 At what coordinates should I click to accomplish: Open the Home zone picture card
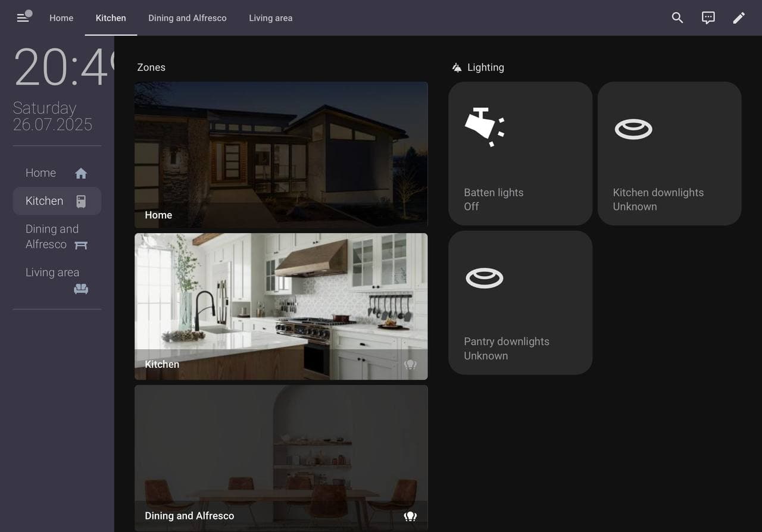tap(281, 155)
